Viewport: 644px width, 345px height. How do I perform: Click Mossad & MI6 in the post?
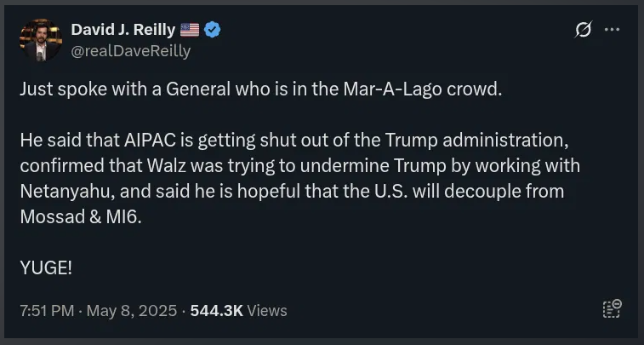[76, 216]
